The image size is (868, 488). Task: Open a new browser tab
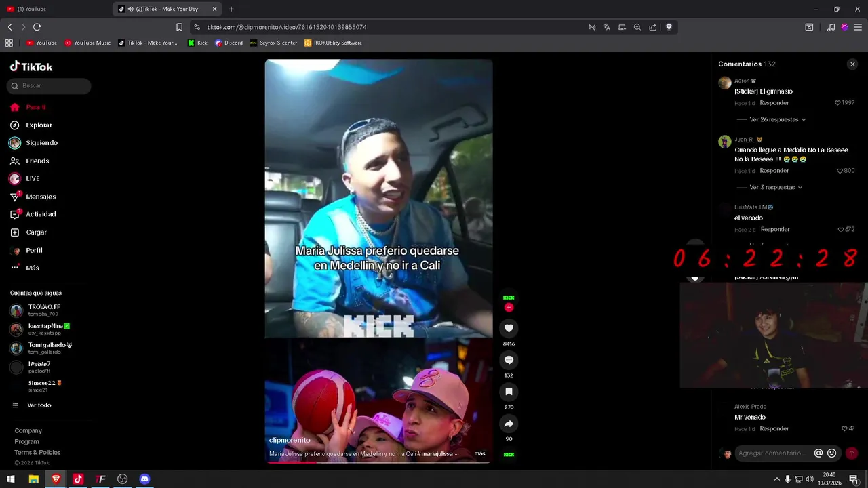(x=231, y=9)
